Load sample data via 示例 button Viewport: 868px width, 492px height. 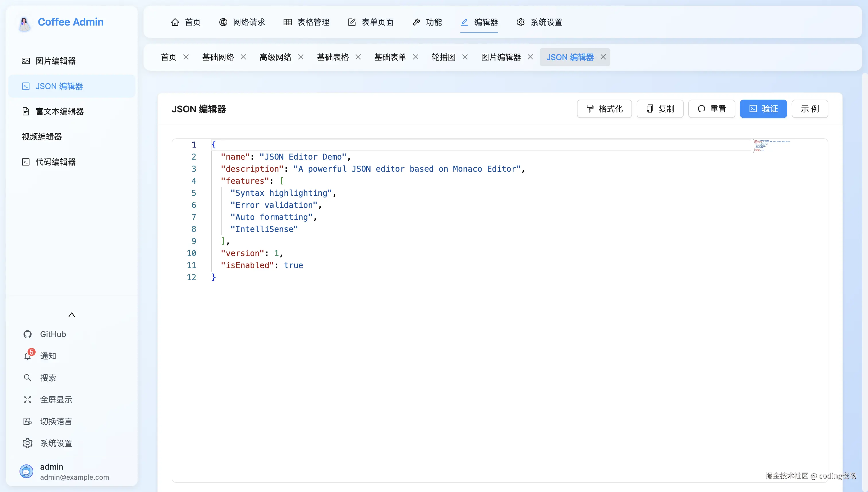coord(810,109)
